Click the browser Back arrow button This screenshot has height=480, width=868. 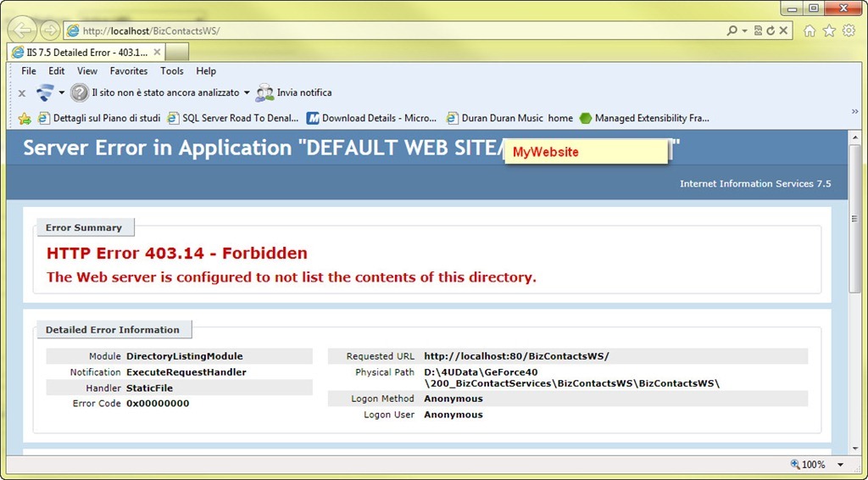pos(22,31)
